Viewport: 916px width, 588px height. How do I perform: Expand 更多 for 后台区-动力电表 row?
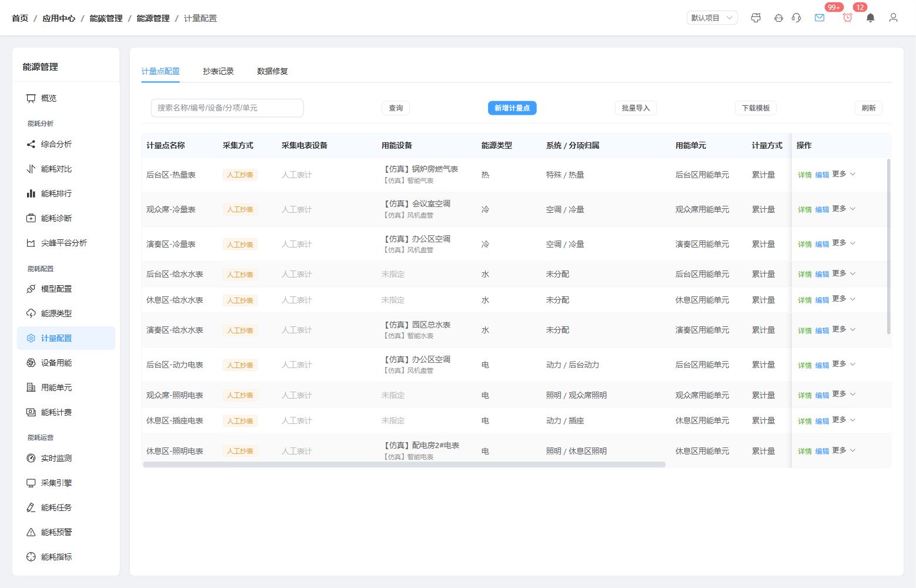[x=844, y=364]
